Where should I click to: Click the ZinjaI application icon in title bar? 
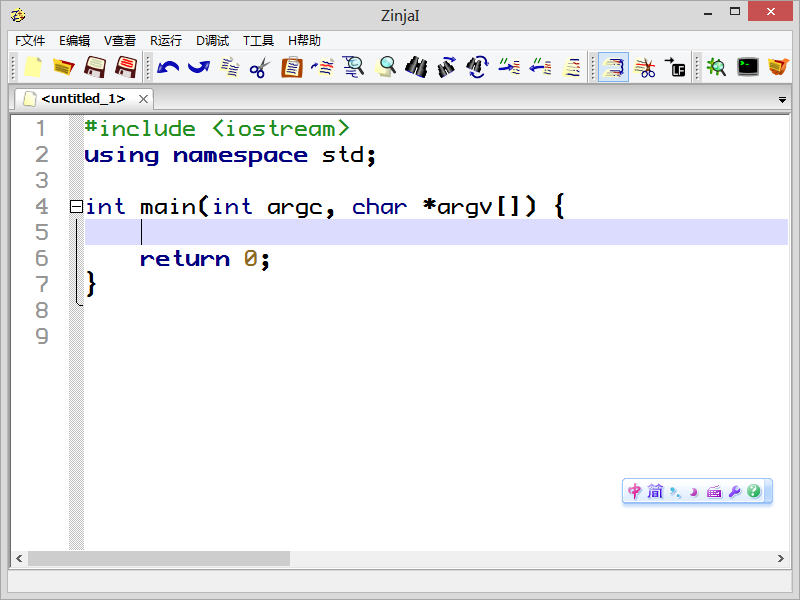[x=18, y=15]
